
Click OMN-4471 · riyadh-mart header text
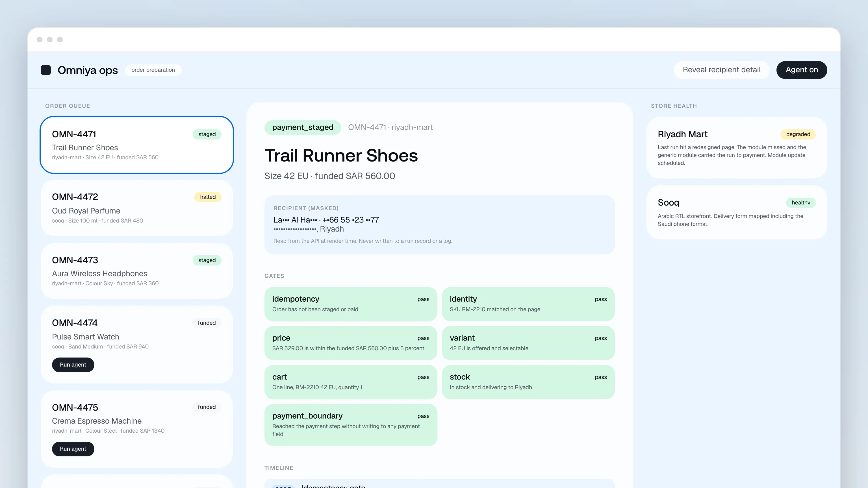[x=390, y=127]
